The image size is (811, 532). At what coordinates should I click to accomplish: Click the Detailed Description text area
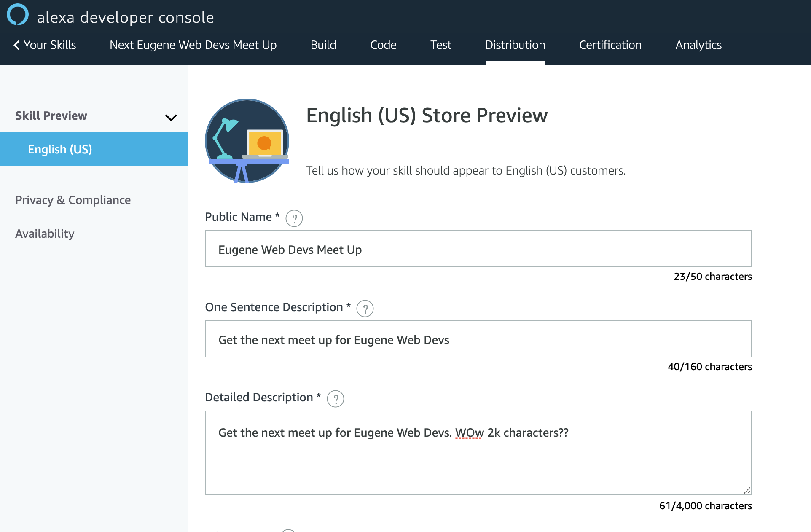click(478, 459)
